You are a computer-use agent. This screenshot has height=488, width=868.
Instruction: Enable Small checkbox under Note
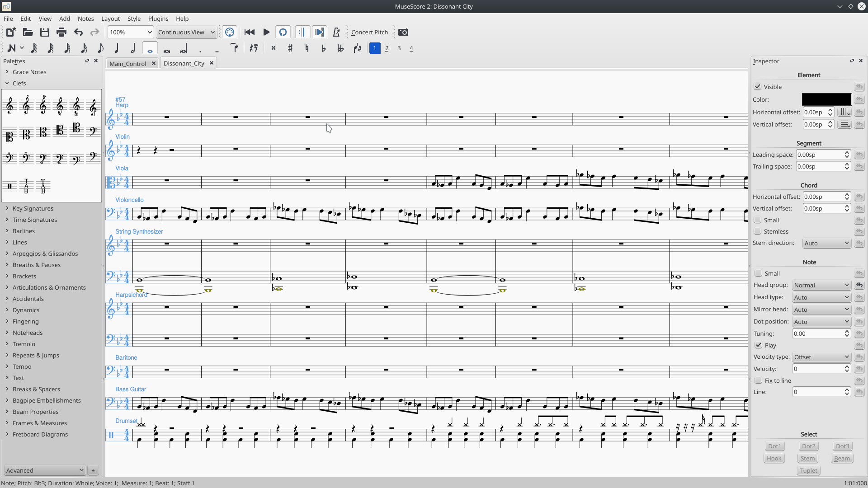[759, 273]
